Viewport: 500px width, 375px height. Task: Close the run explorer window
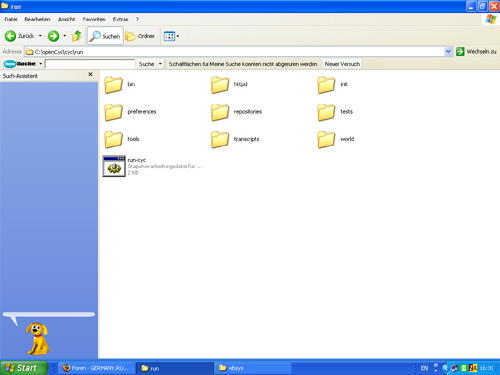point(494,6)
